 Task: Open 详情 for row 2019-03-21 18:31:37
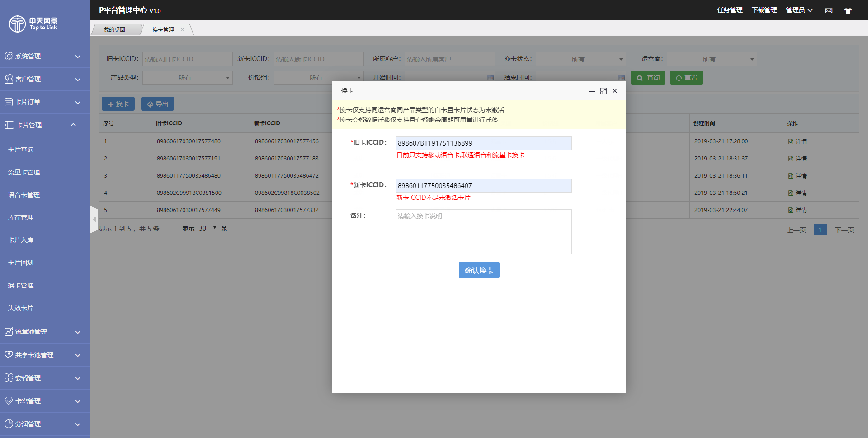point(797,159)
